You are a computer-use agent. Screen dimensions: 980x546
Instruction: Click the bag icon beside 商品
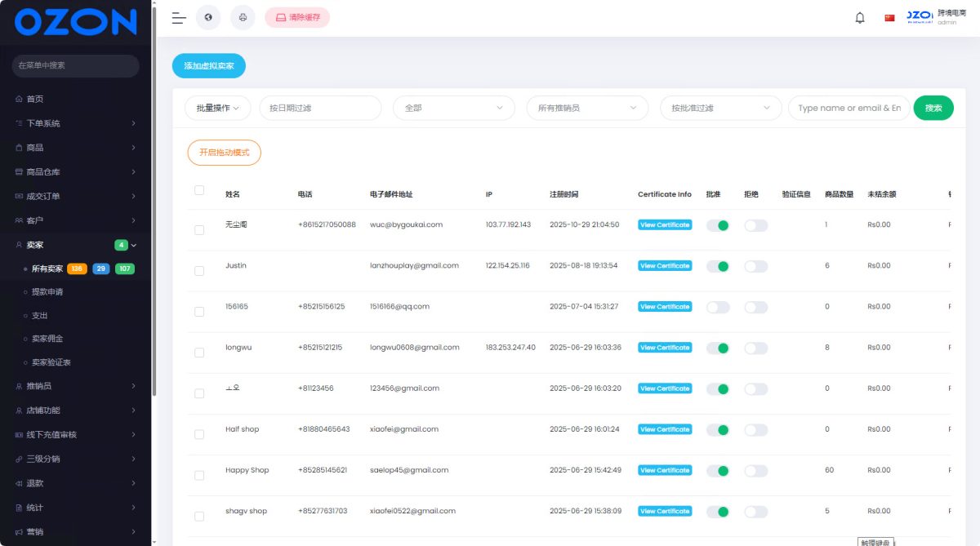pyautogui.click(x=19, y=148)
